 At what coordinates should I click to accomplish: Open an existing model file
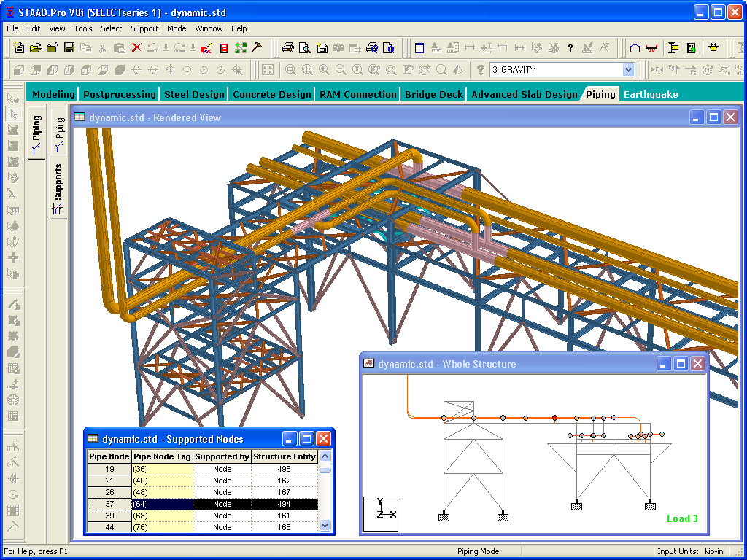34,48
